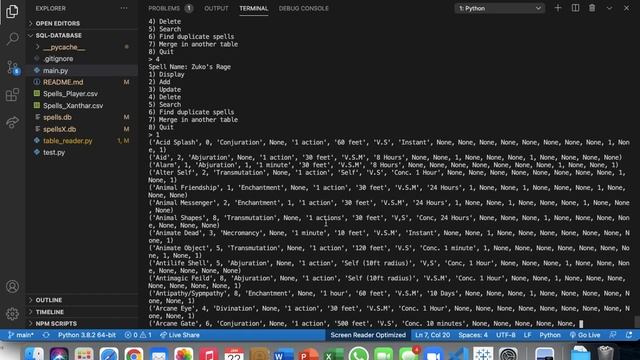Open Chrome from the dock
Image resolution: width=640 pixels, height=360 pixels.
[x=134, y=354]
